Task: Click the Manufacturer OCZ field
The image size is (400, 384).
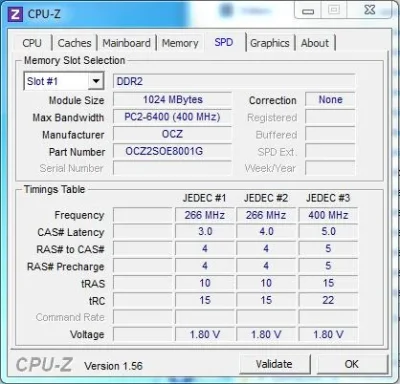Action: pyautogui.click(x=172, y=134)
